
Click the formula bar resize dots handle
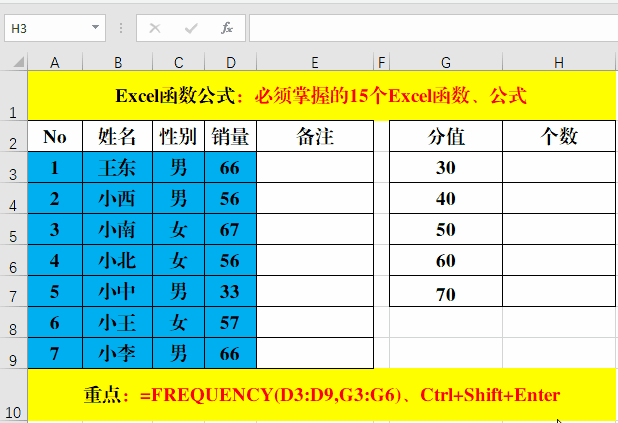coord(121,28)
